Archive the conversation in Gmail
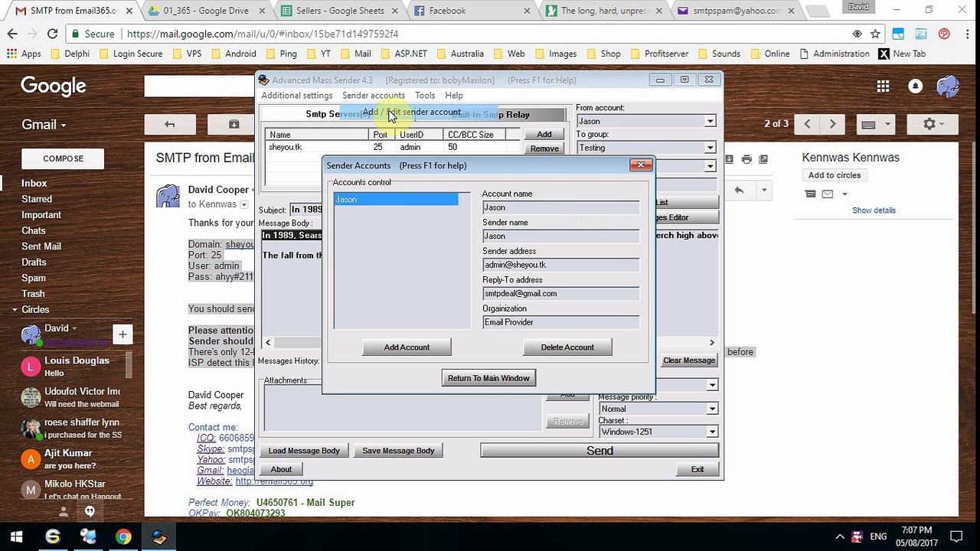 point(234,124)
